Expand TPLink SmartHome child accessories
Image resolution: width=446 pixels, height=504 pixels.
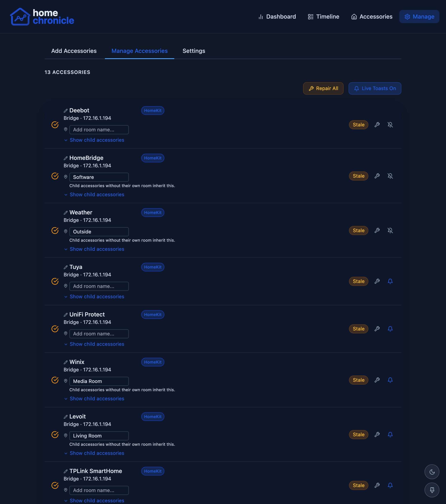click(x=97, y=500)
